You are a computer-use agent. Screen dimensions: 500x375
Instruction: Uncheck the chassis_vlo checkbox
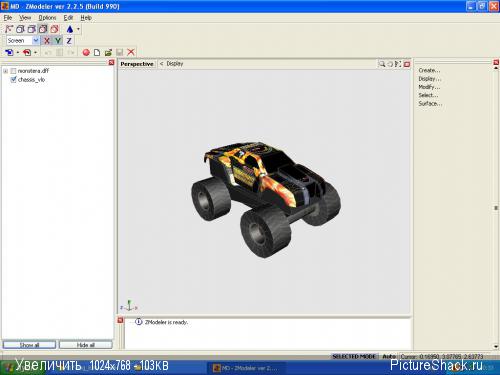tap(13, 79)
